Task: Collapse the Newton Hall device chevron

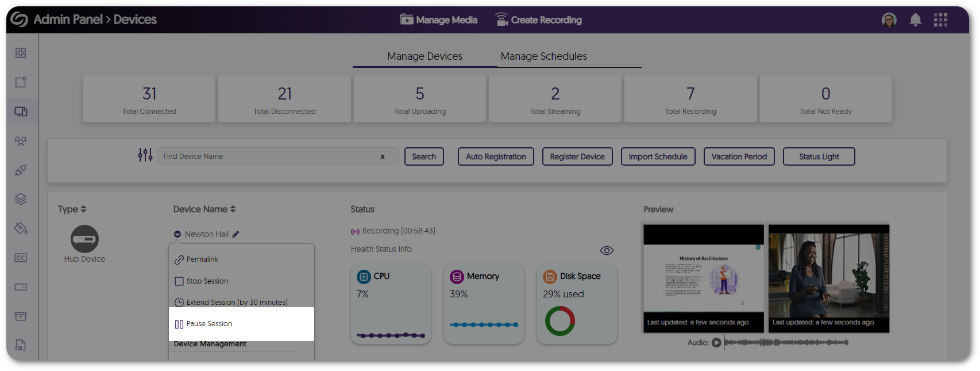Action: point(178,234)
